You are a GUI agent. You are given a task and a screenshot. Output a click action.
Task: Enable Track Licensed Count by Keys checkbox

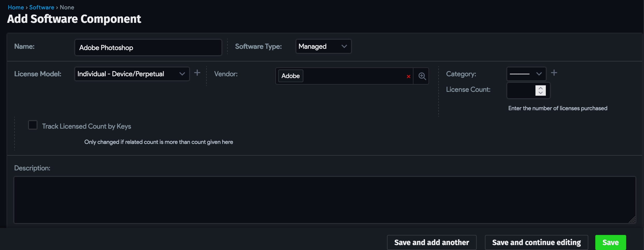click(33, 125)
